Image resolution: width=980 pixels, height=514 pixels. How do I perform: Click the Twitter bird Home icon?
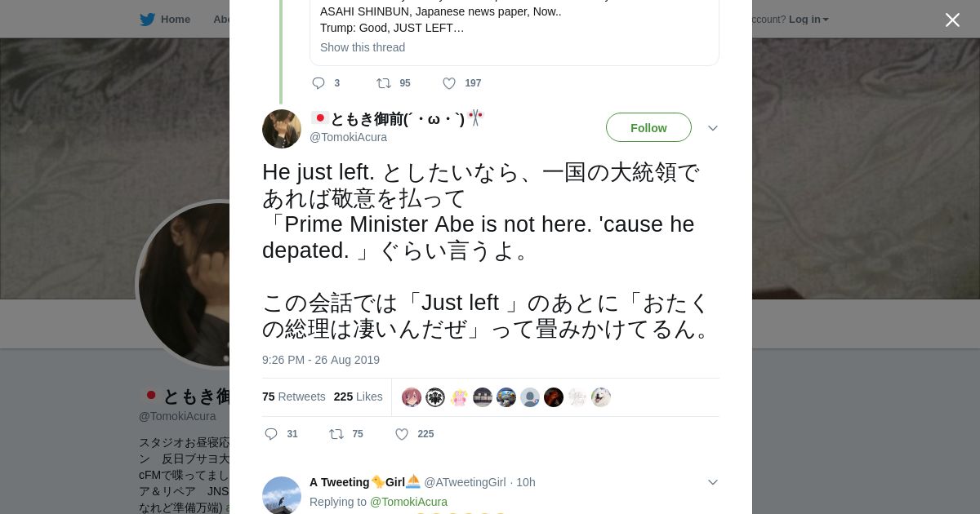(148, 20)
